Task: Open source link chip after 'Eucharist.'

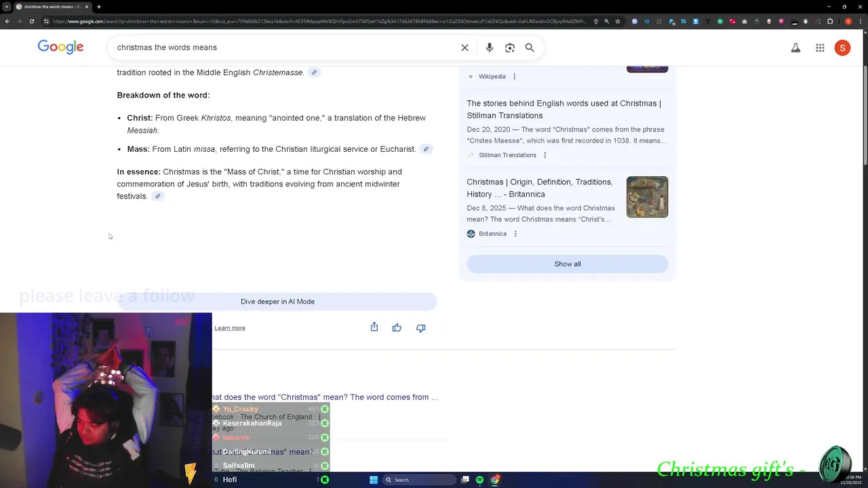Action: 426,149
